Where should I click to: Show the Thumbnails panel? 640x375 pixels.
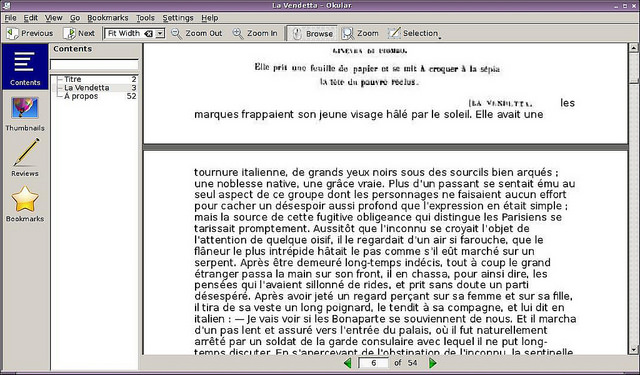25,114
